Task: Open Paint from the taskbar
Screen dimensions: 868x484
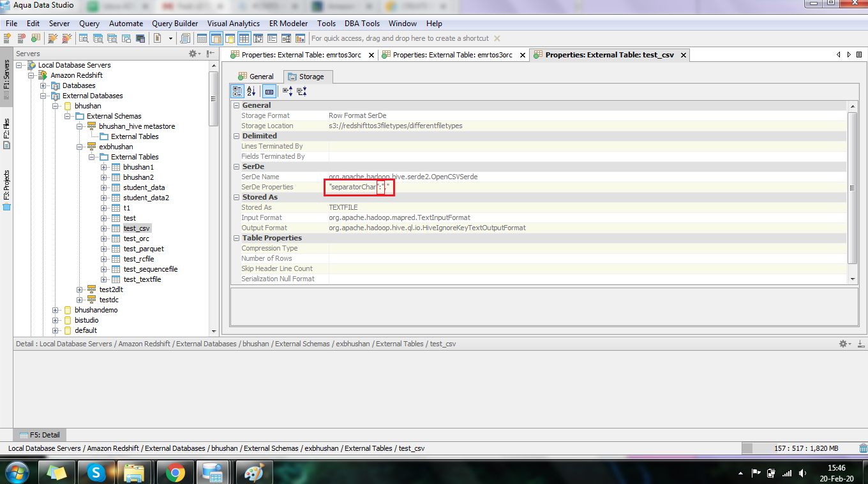Action: 253,473
